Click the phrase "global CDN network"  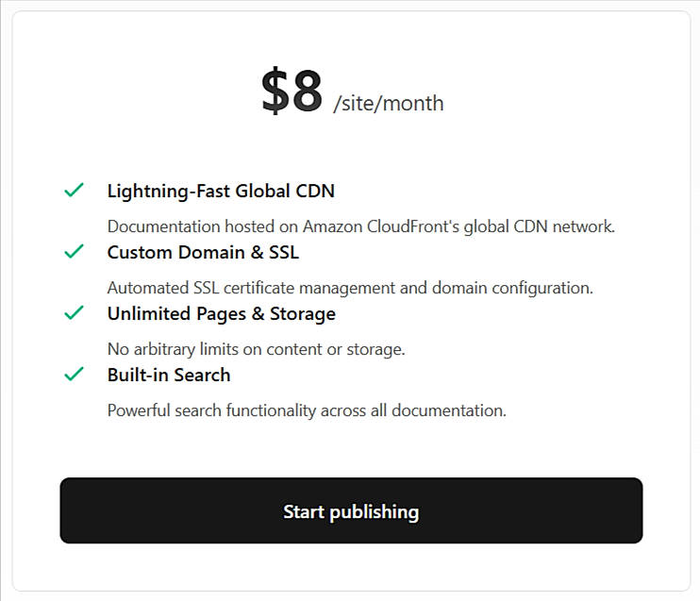click(555, 226)
